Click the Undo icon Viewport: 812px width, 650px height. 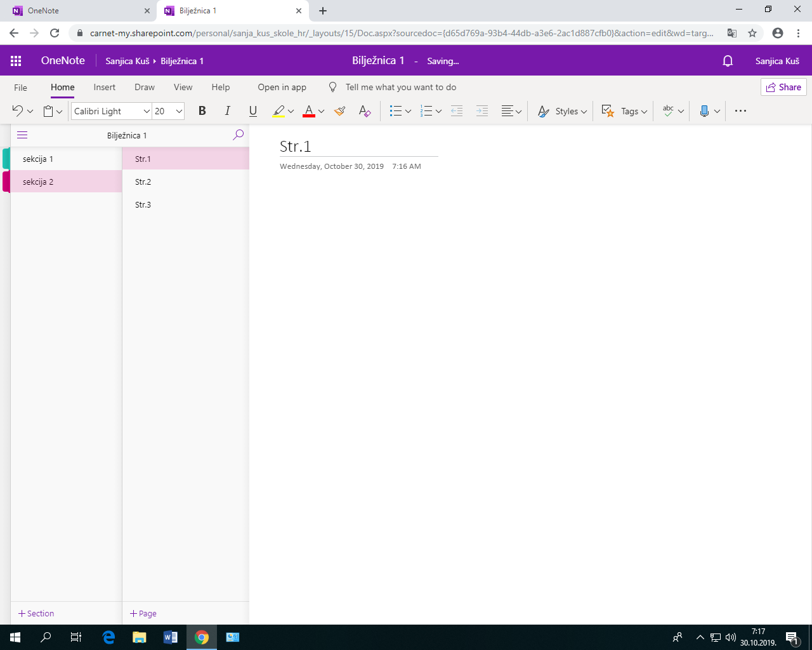(x=17, y=111)
